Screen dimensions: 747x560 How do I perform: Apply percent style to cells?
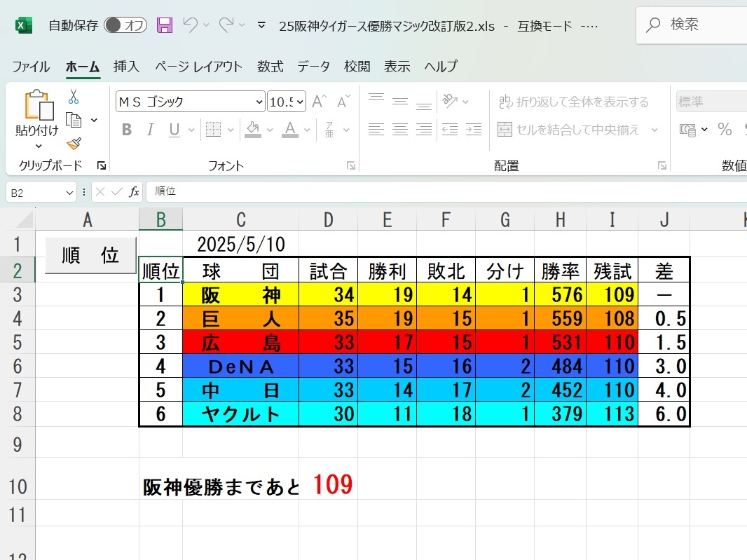pyautogui.click(x=725, y=129)
